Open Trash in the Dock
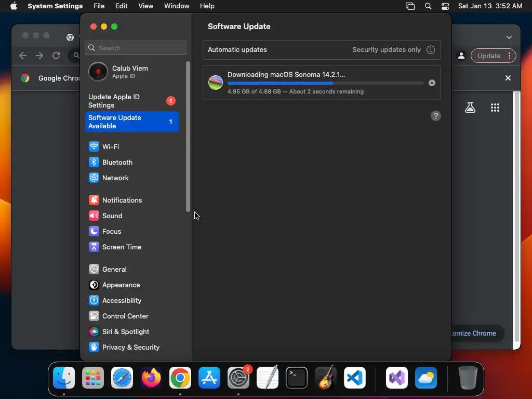This screenshot has width=532, height=399. pos(468,378)
